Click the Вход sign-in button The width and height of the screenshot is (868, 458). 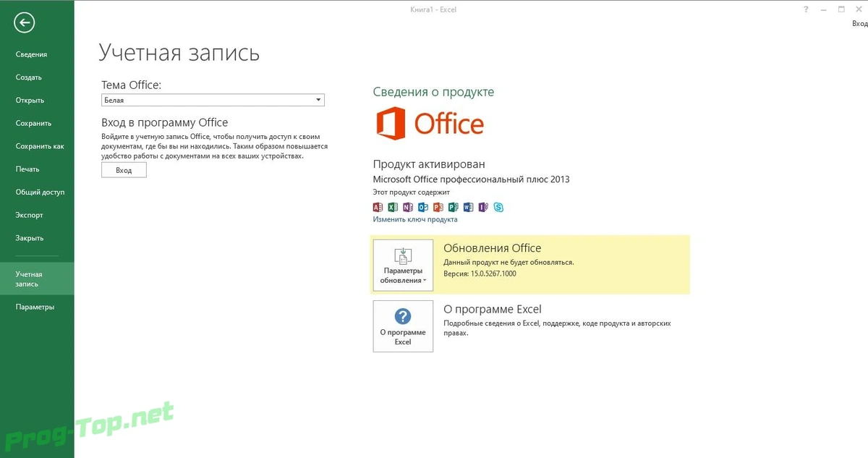(124, 170)
